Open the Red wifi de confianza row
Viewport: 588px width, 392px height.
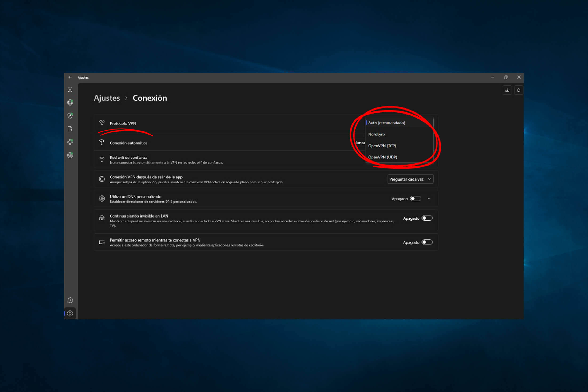point(266,159)
